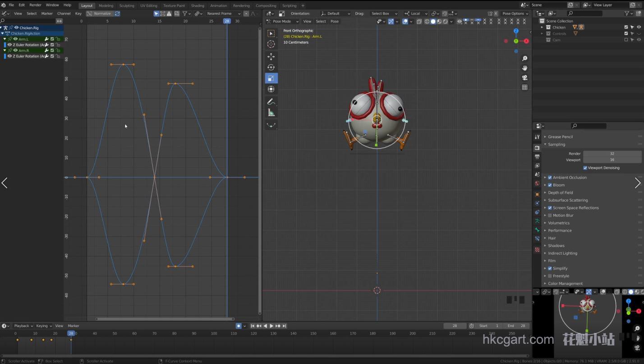
Task: Open the Tool properties tab
Action: tap(537, 136)
